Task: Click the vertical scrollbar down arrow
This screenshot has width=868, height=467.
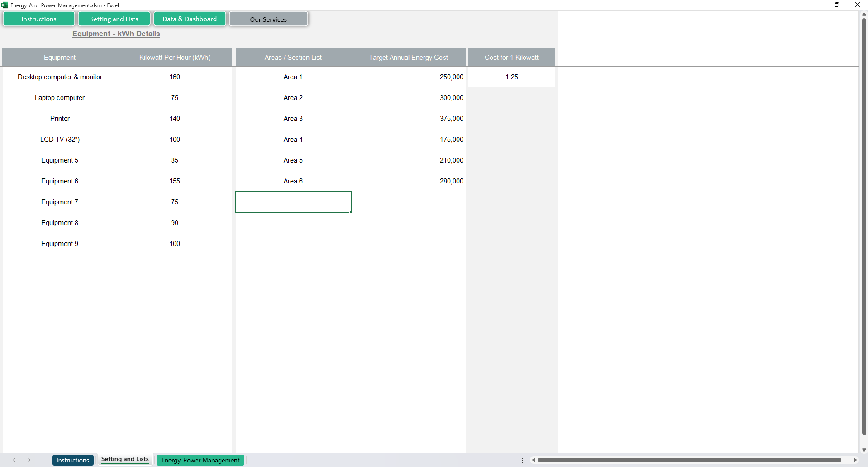Action: (x=864, y=450)
